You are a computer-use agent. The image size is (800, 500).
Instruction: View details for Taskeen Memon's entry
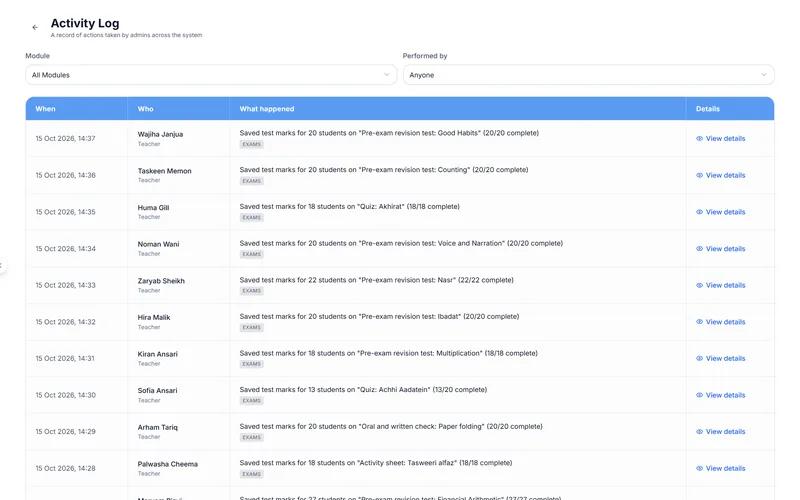(x=720, y=175)
